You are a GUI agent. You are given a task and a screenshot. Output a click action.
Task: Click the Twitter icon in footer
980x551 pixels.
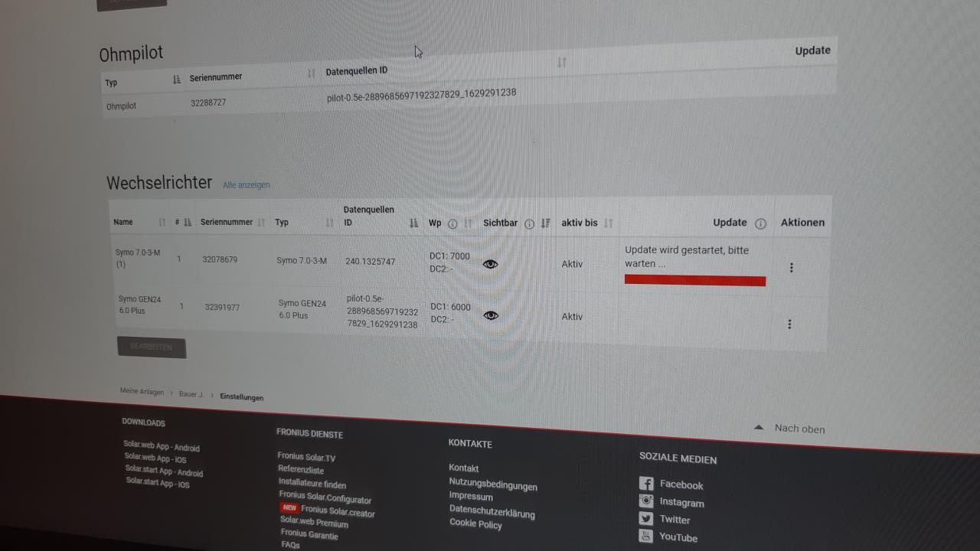[x=646, y=518]
